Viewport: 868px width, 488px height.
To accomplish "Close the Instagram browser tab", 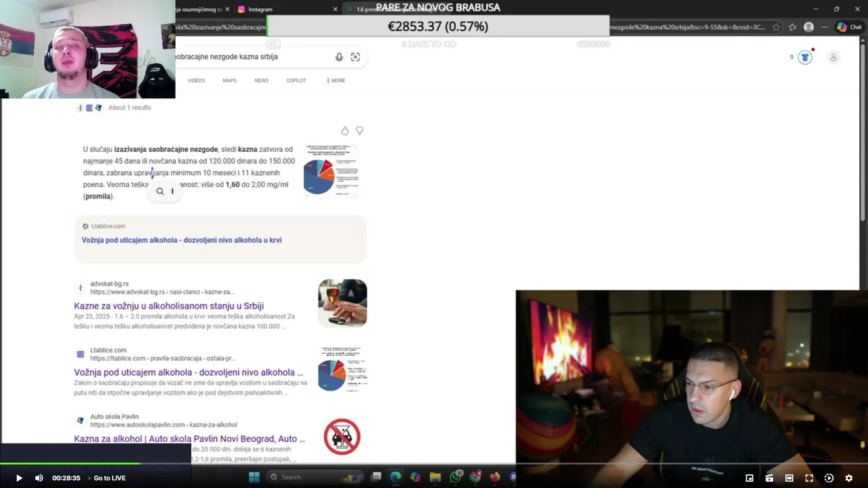I will coord(335,9).
